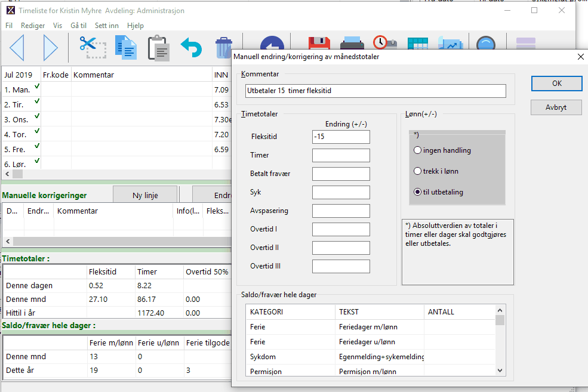588x392 pixels.
Task: Select the 'ingen handling' radio option
Action: [x=418, y=150]
